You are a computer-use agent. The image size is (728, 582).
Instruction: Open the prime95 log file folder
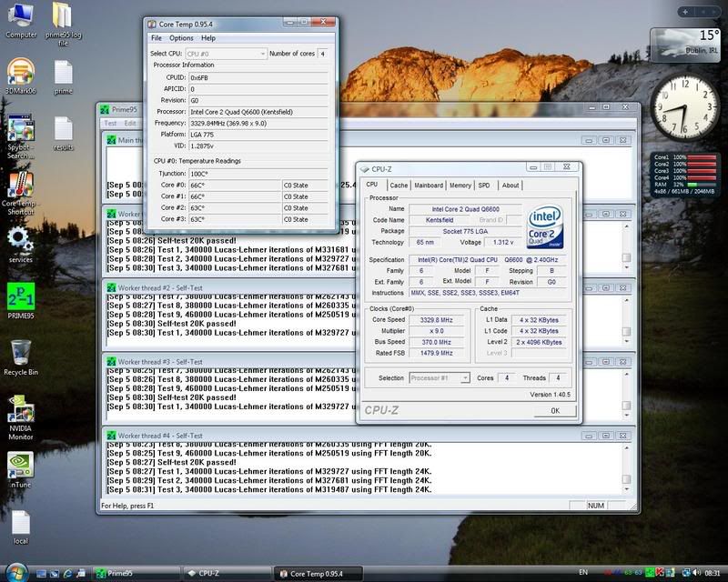(x=63, y=25)
